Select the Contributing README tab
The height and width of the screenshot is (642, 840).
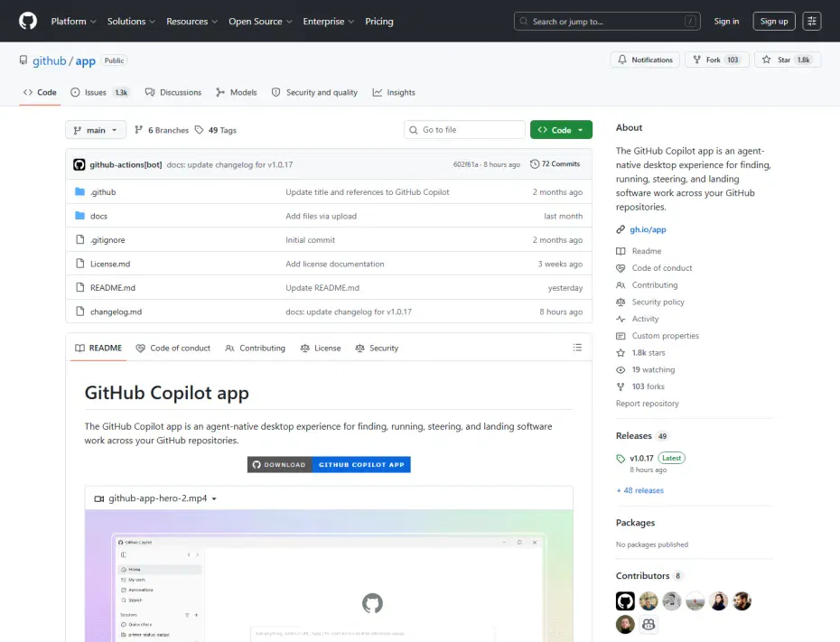tap(255, 348)
